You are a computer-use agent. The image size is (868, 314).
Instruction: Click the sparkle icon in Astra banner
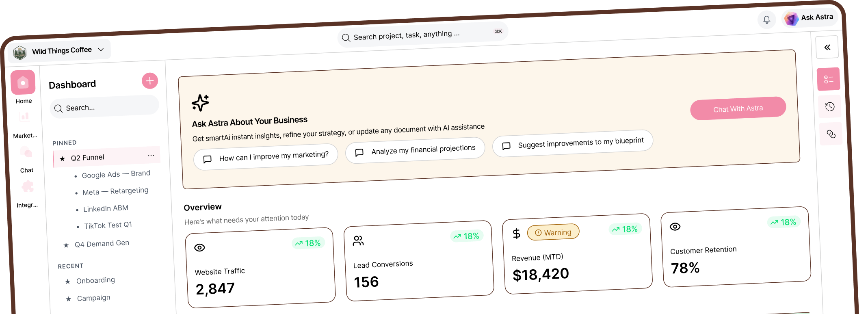pos(200,103)
